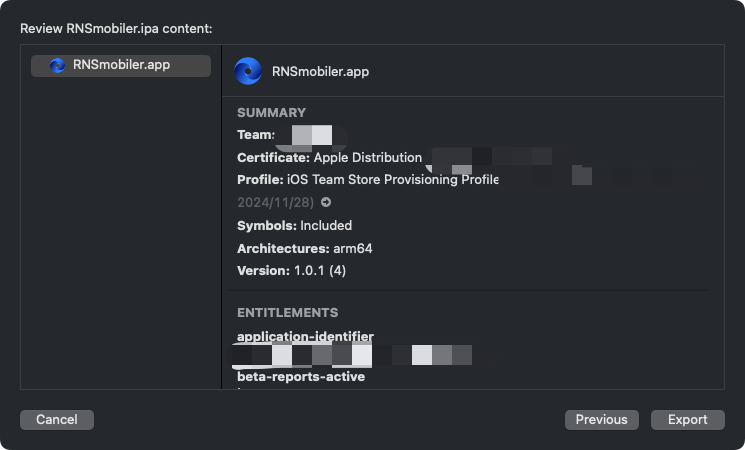Click the Architectures: arm64 line
The width and height of the screenshot is (745, 450).
305,249
